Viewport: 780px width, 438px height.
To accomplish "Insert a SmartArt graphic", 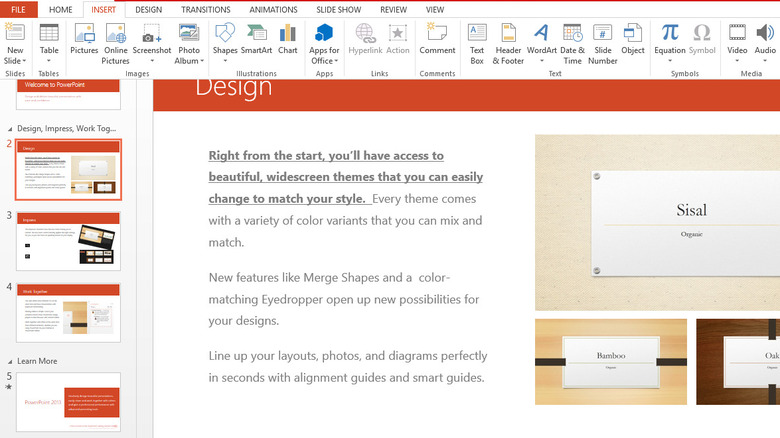I will coord(256,40).
